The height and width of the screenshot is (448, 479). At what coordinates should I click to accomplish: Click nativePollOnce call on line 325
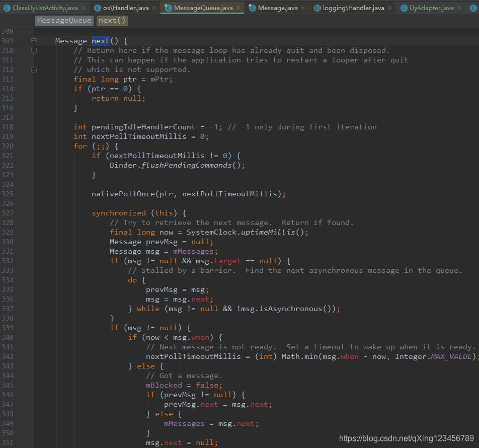(123, 194)
